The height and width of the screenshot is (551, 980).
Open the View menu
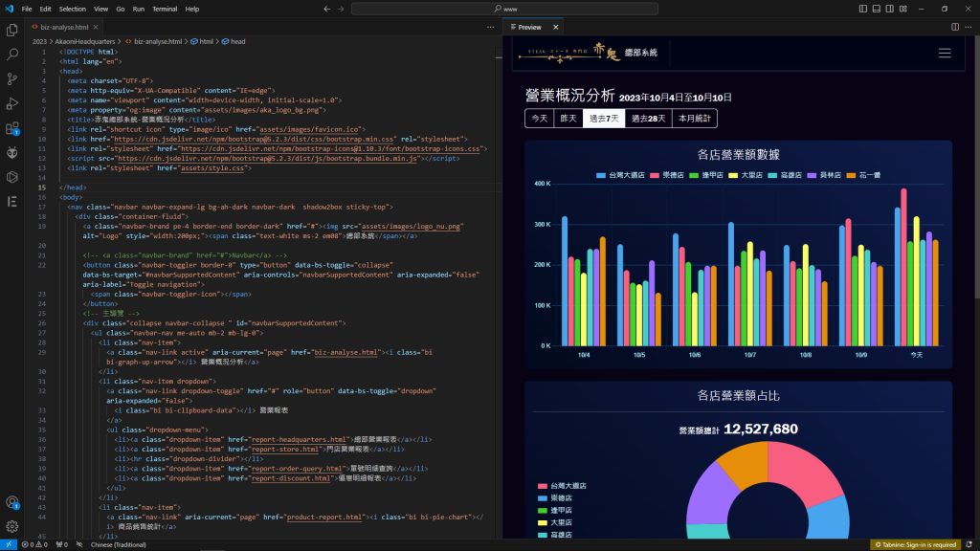(100, 9)
